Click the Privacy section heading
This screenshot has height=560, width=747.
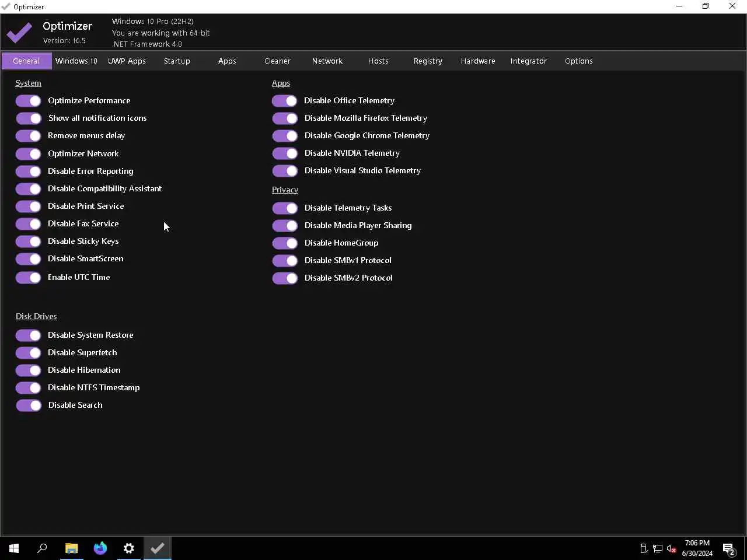point(285,190)
